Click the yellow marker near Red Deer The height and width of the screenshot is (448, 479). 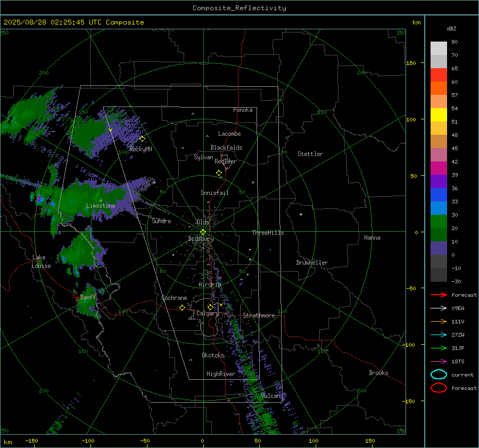(219, 173)
